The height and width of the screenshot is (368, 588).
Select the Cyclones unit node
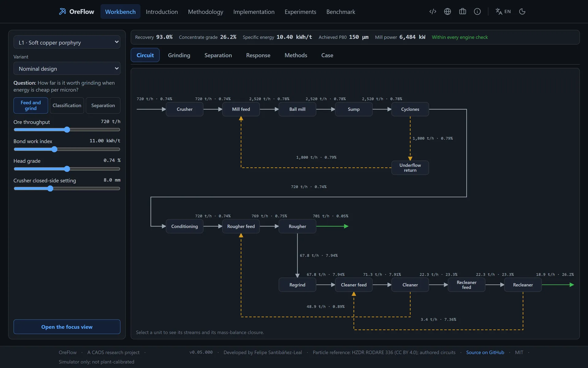pyautogui.click(x=410, y=109)
